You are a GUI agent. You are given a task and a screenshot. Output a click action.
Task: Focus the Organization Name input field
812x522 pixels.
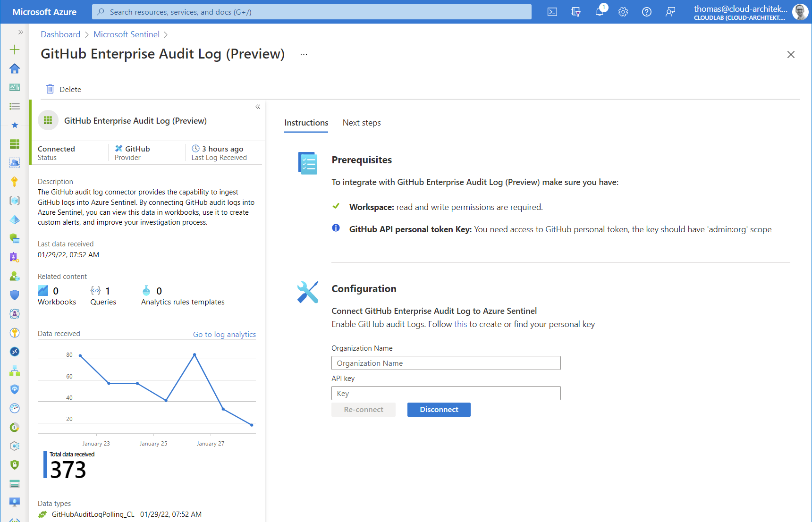point(446,363)
